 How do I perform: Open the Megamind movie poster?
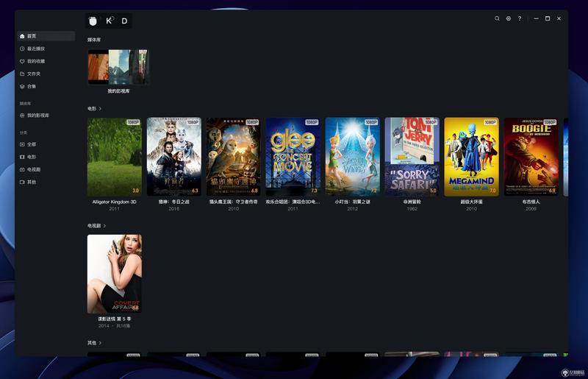[x=471, y=157]
